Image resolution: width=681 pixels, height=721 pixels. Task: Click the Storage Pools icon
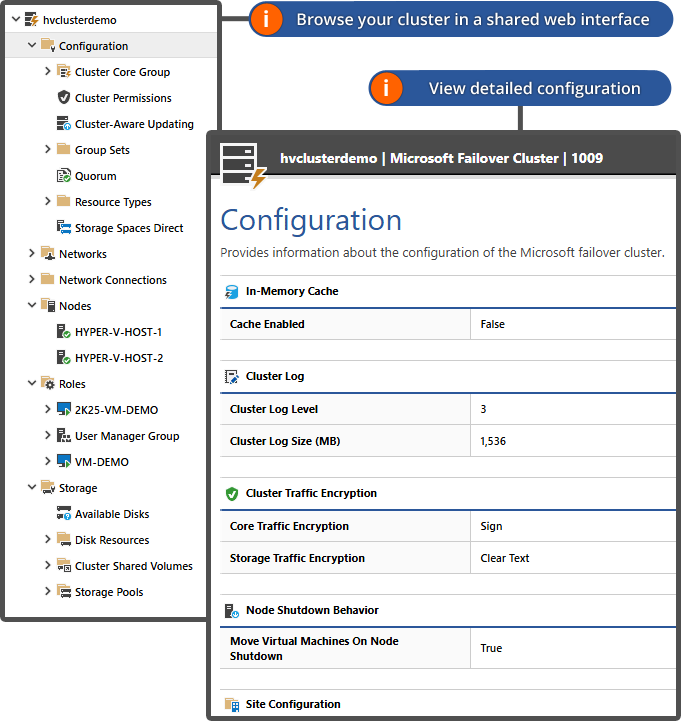pyautogui.click(x=63, y=591)
